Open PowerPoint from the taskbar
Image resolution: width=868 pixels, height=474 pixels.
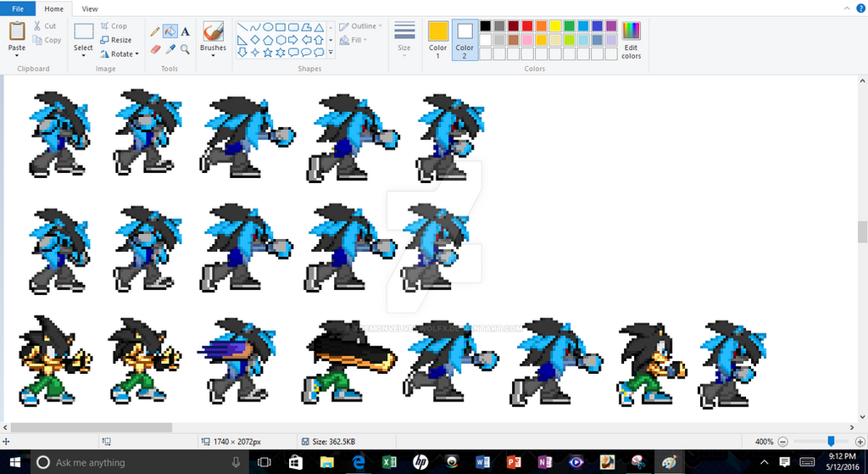tap(514, 462)
